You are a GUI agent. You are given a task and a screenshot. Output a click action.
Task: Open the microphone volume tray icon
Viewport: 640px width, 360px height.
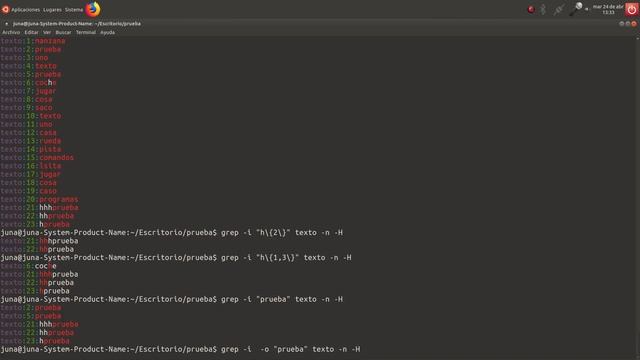point(577,9)
